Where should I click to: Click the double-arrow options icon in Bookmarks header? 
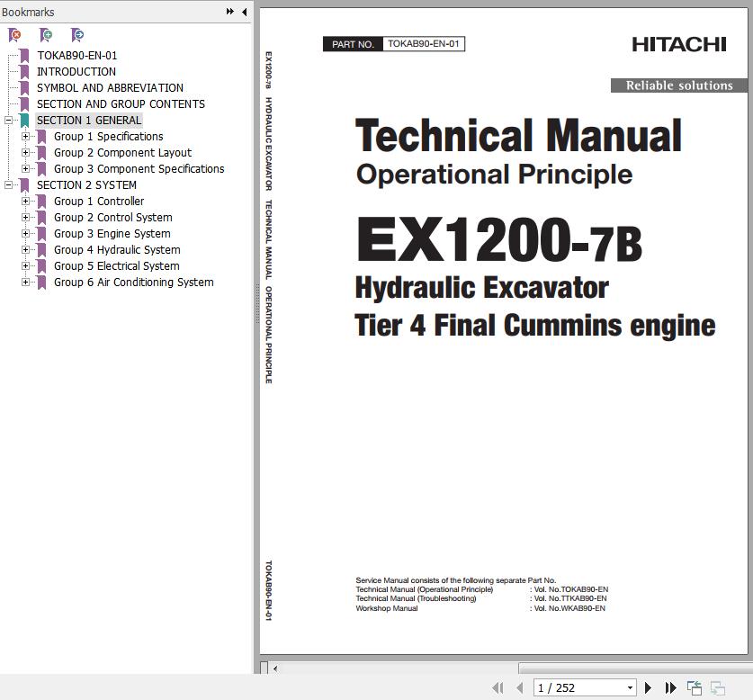click(x=230, y=12)
